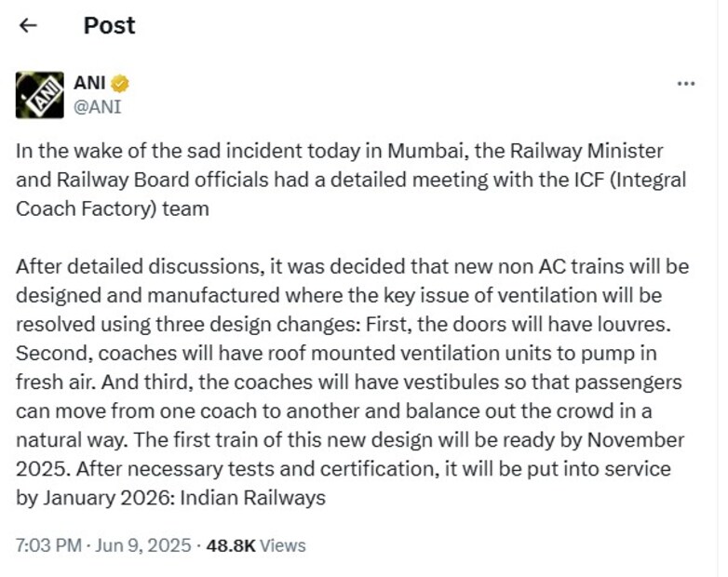This screenshot has height=577, width=728.
Task: Open the ANI display name link
Action: pos(88,84)
